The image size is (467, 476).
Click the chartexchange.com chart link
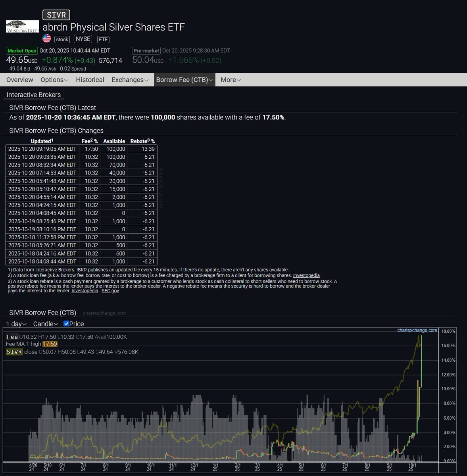click(417, 330)
